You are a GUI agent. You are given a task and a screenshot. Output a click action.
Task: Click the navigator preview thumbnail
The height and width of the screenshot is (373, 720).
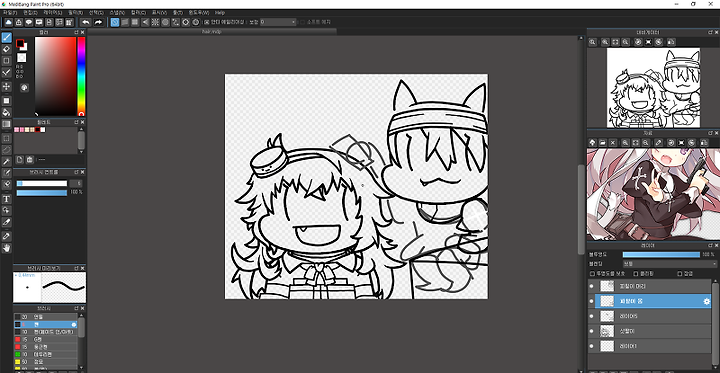click(653, 88)
